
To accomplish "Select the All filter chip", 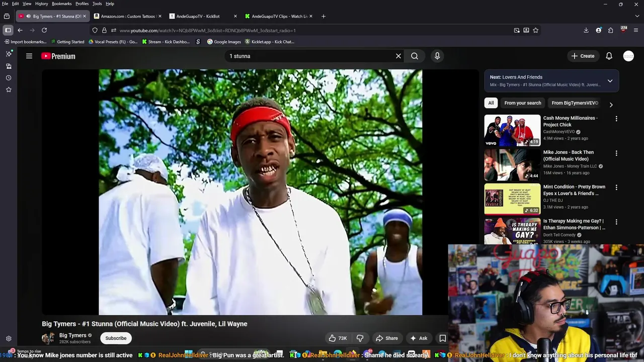I will [491, 103].
